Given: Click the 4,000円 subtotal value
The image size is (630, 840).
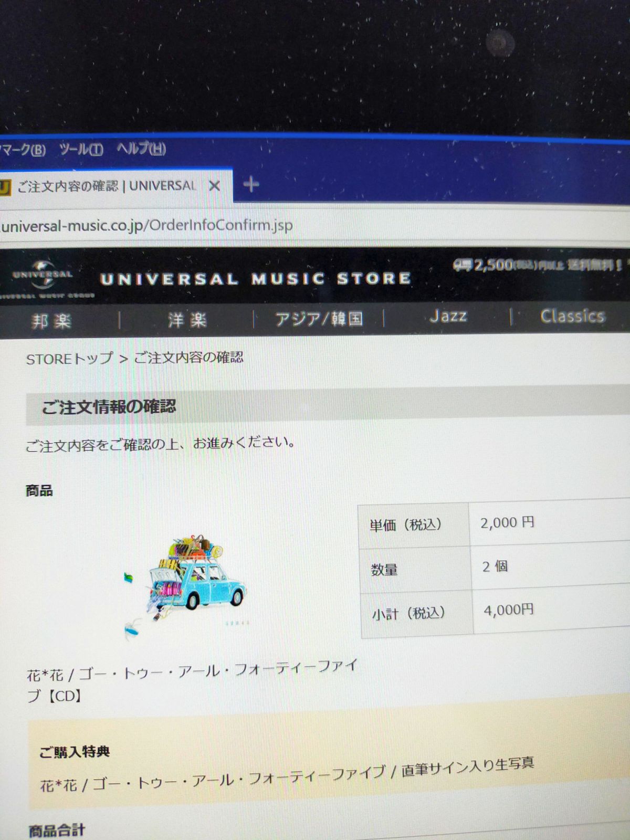Looking at the screenshot, I should (x=509, y=610).
